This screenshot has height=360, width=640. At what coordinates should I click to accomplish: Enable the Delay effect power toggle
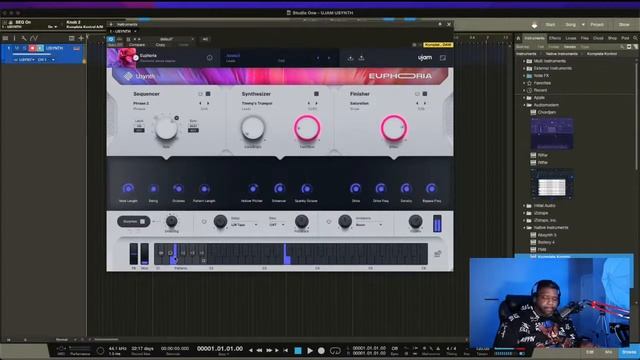pos(204,222)
